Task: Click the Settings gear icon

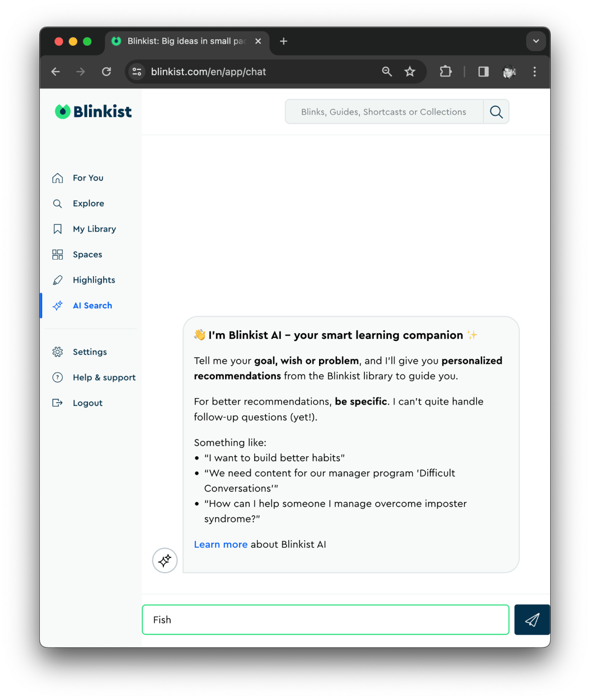Action: [58, 352]
